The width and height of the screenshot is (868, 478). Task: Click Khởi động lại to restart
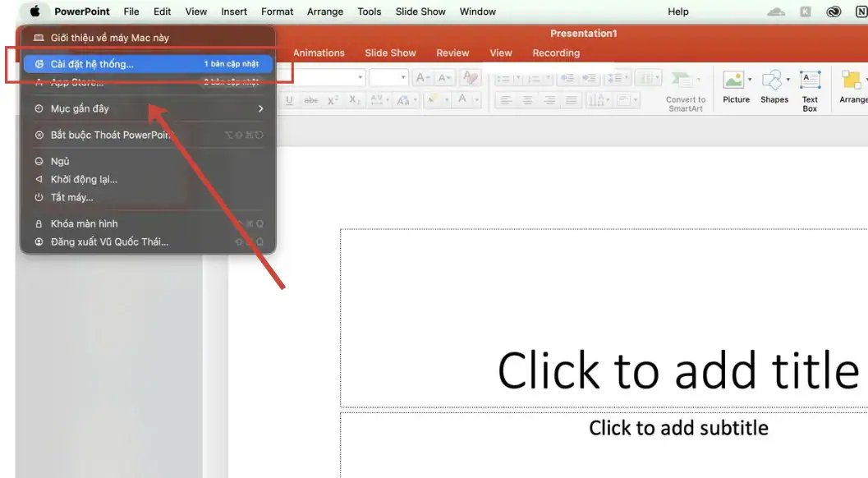coord(84,179)
